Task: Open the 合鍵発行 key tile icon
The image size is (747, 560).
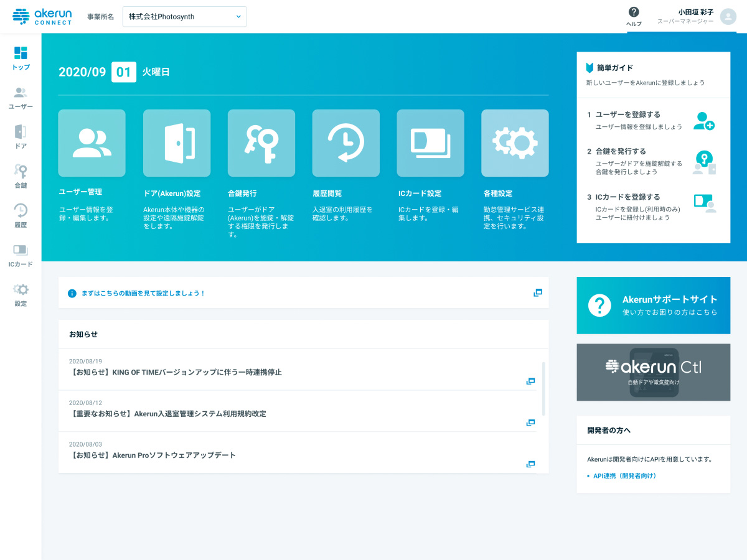Action: [x=261, y=143]
